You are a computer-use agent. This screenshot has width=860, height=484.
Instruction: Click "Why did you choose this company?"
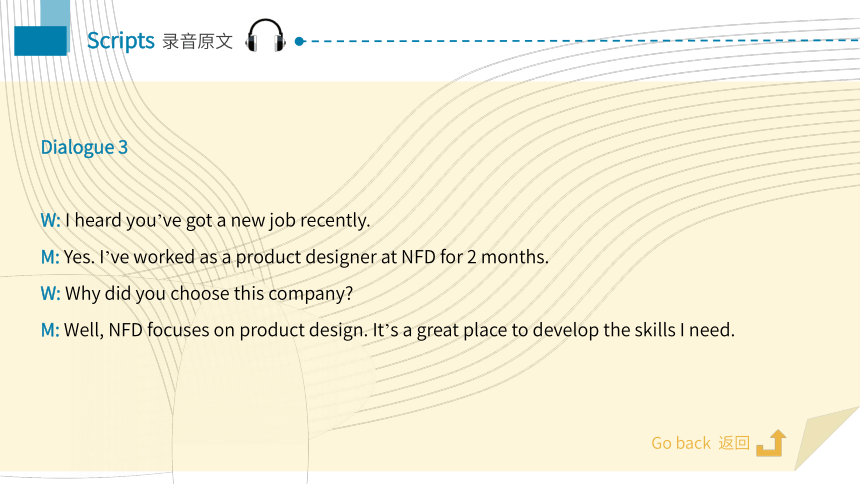tap(209, 294)
